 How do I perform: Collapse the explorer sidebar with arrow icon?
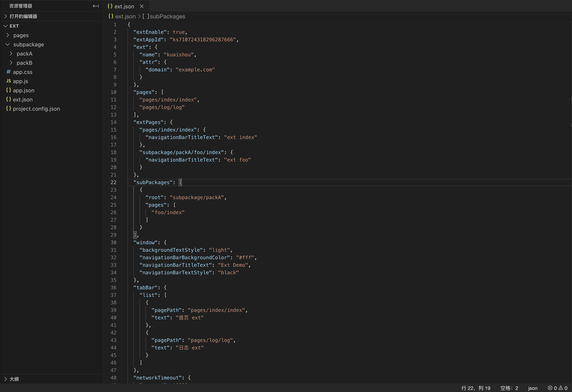(96, 6)
